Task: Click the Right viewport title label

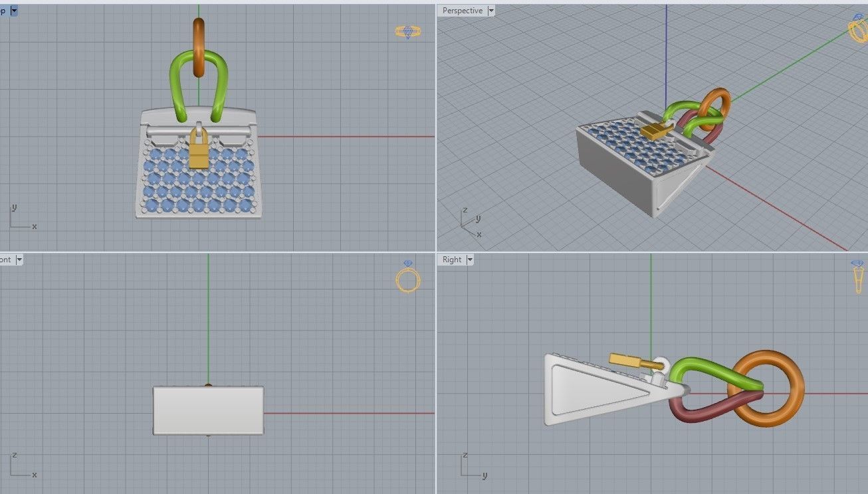Action: pos(452,260)
